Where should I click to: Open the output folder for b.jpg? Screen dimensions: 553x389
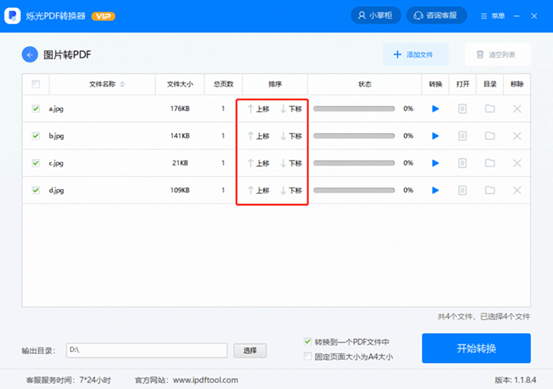490,135
